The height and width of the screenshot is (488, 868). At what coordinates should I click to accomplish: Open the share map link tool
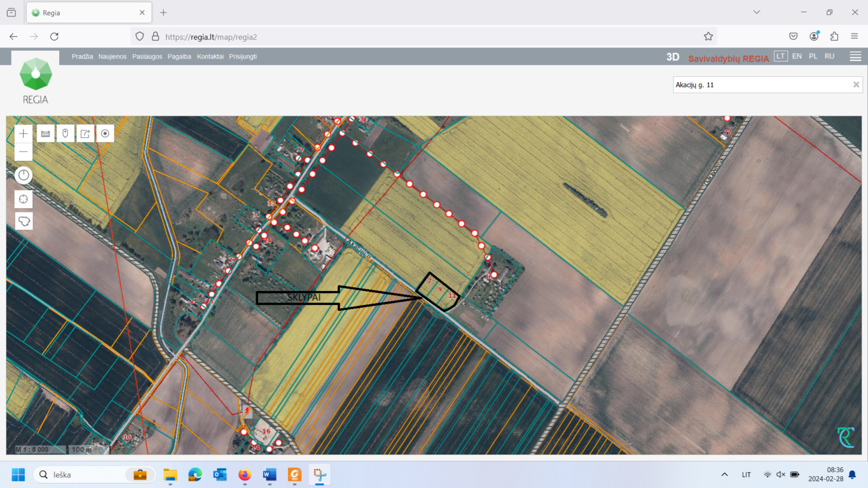[x=85, y=133]
